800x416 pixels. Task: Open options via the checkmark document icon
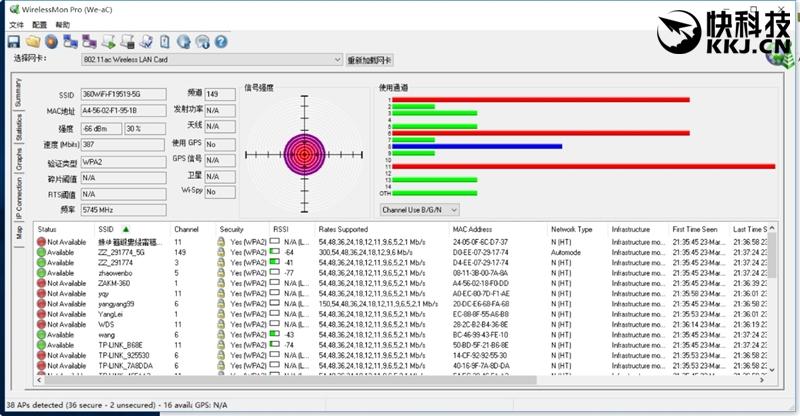coord(146,42)
